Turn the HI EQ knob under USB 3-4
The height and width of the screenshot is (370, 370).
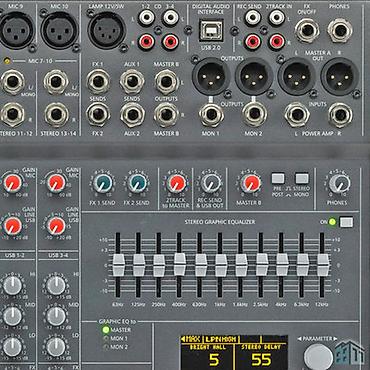56,285
